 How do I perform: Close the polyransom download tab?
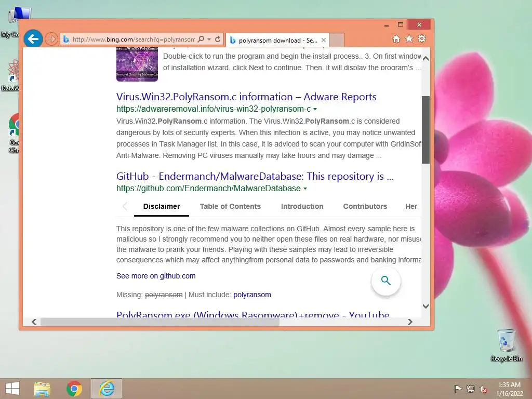pos(324,40)
